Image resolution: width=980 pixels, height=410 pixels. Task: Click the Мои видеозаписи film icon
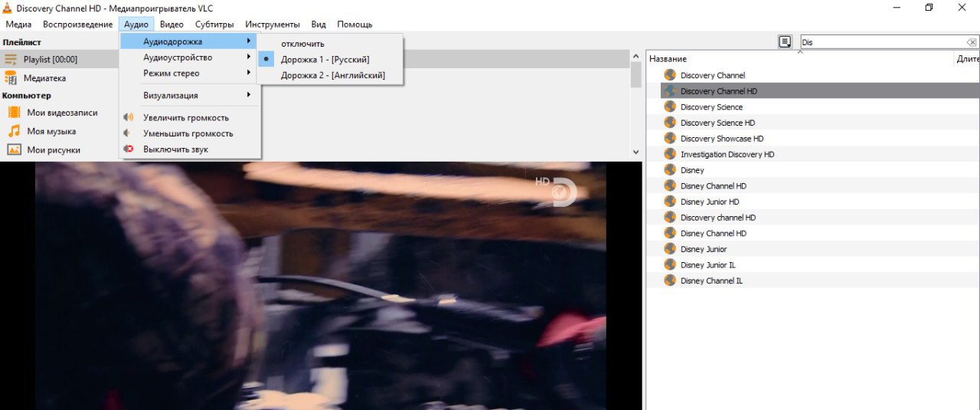pos(14,113)
